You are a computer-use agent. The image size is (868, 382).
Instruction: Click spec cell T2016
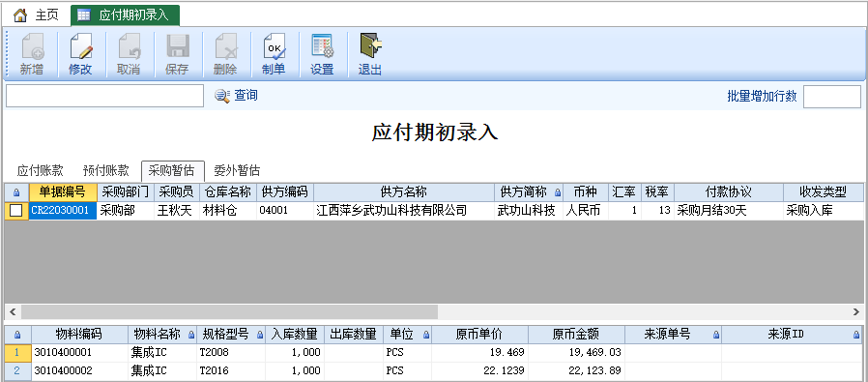(x=230, y=370)
